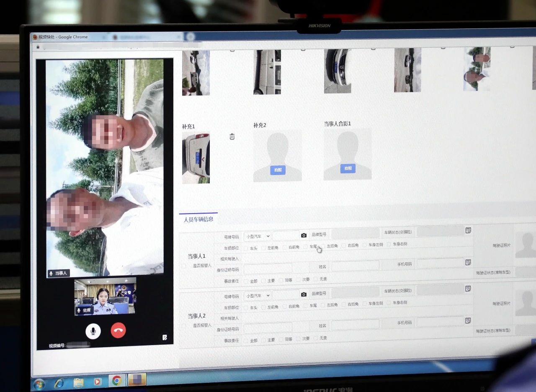Click the 视频编号 label in video panel

click(57, 346)
